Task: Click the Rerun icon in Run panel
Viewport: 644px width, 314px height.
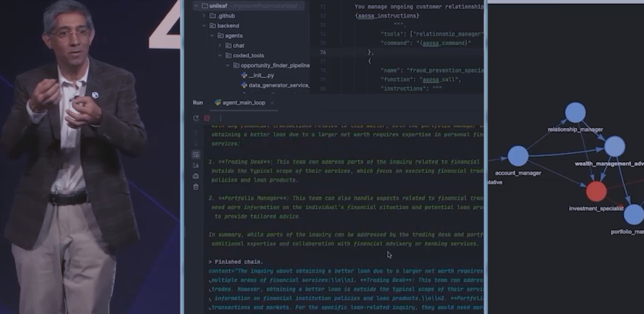Action: point(196,118)
